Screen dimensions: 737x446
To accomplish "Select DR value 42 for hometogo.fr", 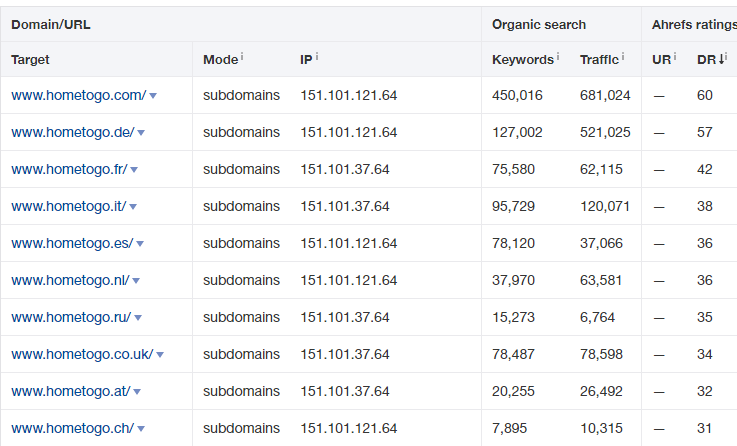I will click(x=705, y=169).
